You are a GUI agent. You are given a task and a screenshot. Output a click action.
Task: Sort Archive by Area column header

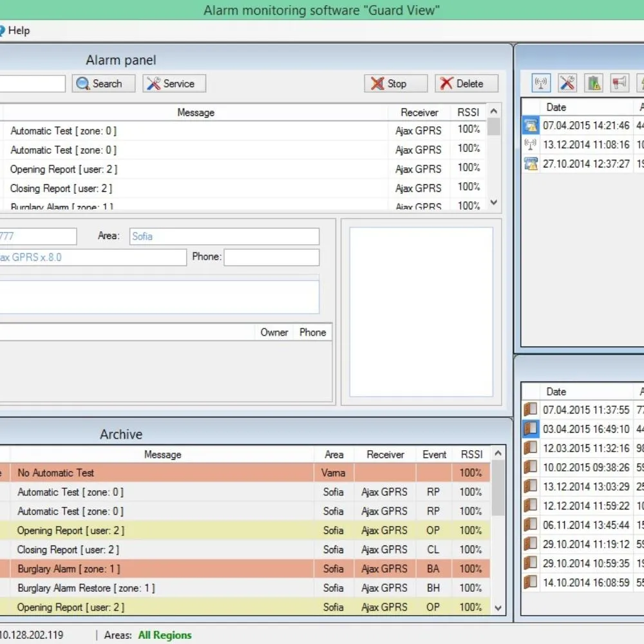click(334, 455)
